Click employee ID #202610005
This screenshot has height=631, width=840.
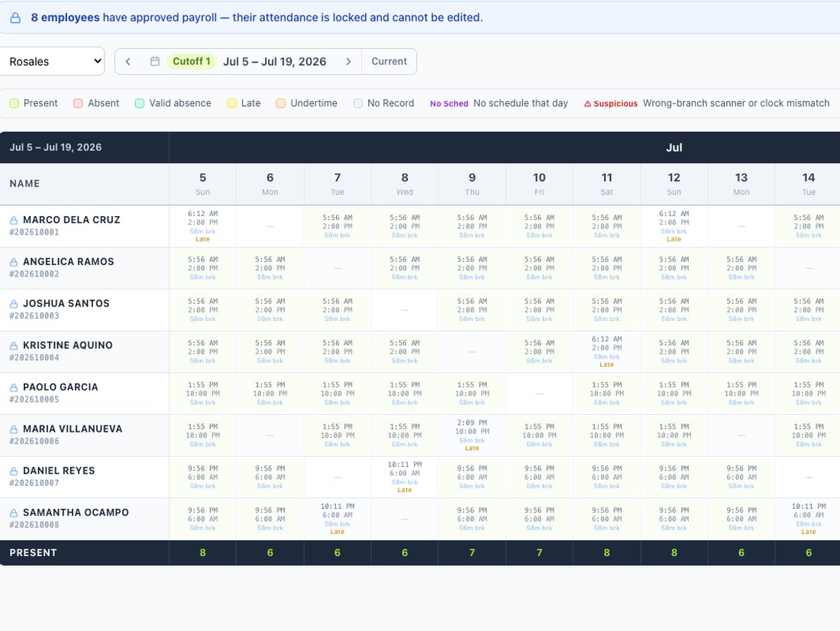pos(34,400)
